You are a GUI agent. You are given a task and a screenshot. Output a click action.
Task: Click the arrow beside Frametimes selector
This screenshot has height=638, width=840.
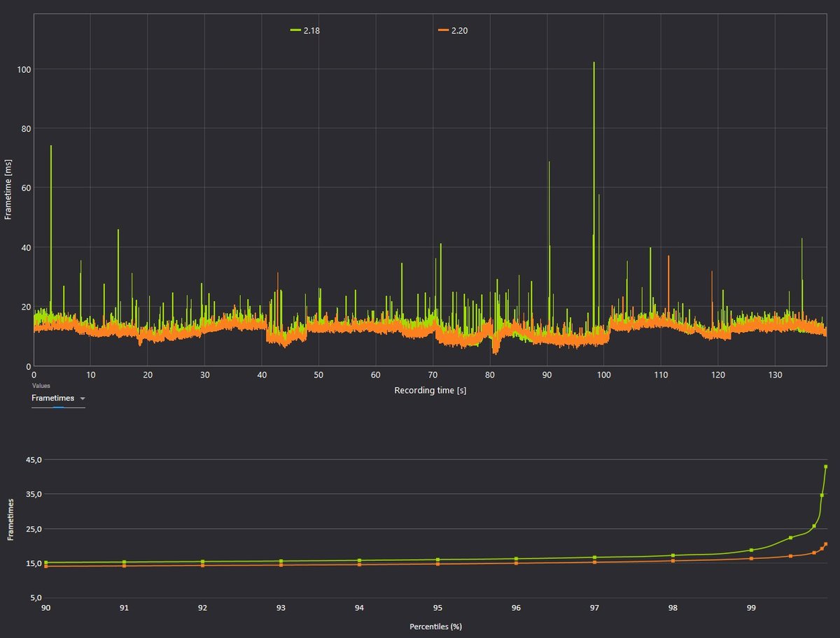coord(83,398)
